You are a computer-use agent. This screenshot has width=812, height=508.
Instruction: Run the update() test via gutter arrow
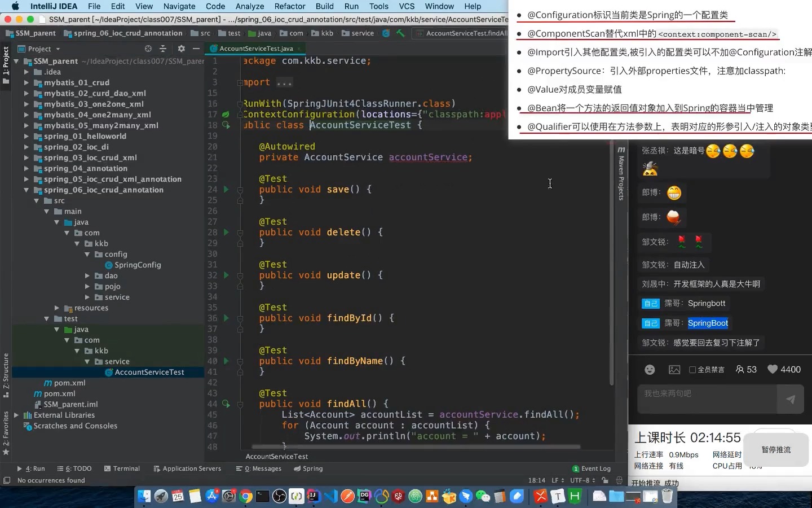226,275
